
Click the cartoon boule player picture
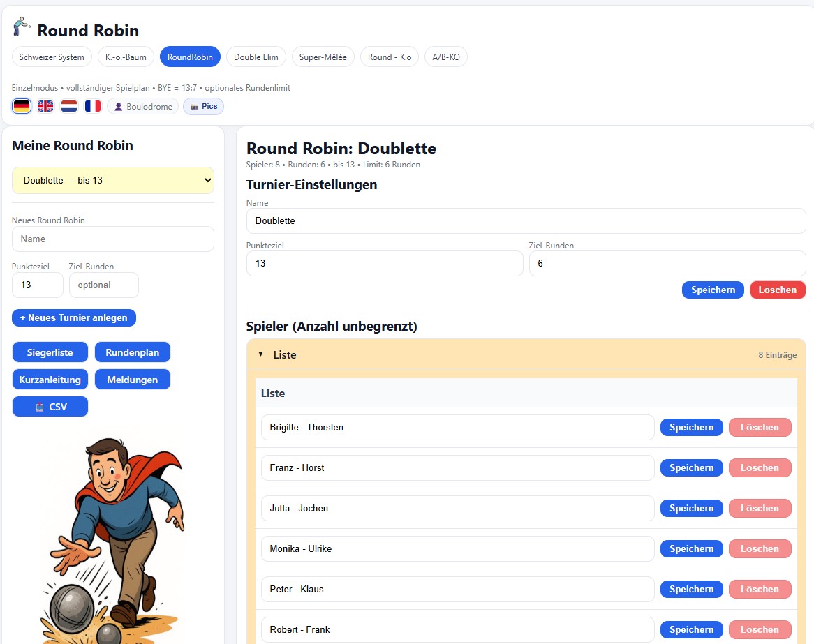tap(115, 537)
